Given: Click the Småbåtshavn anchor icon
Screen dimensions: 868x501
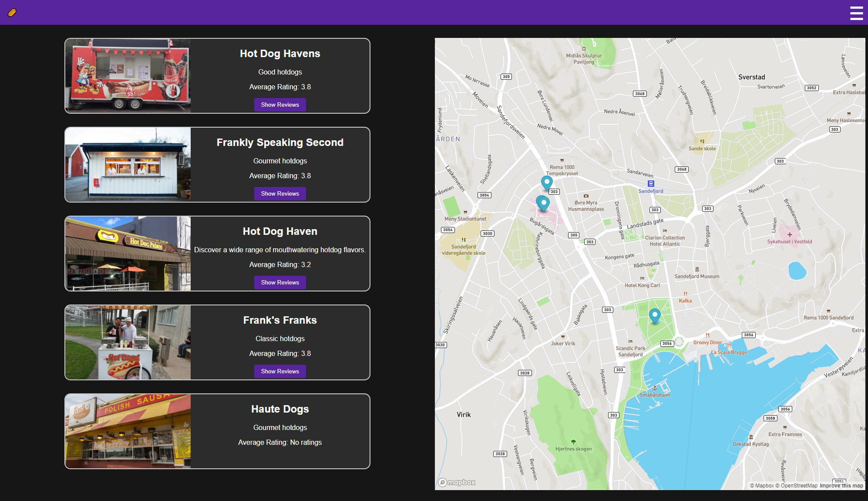Looking at the screenshot, I should (x=654, y=388).
